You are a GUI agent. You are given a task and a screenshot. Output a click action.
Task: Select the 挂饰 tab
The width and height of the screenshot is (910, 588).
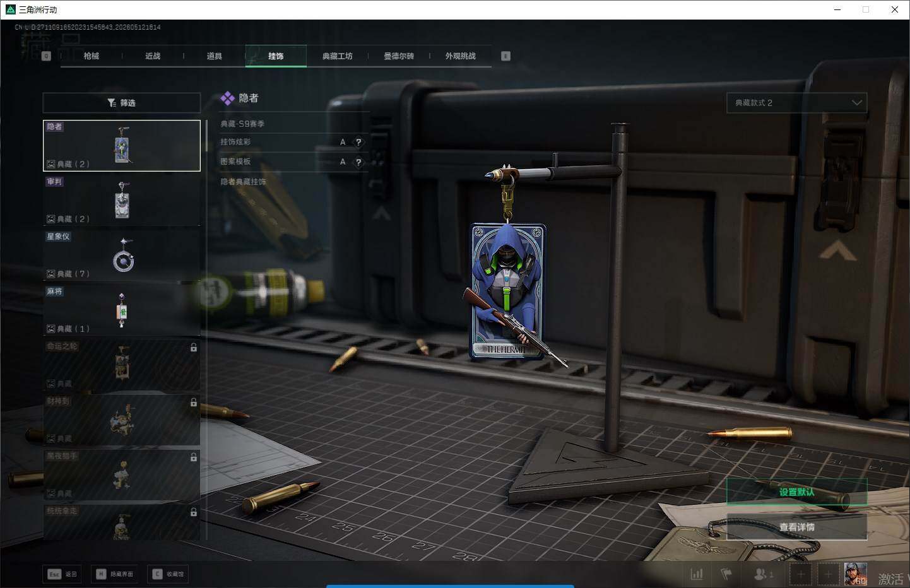click(x=276, y=56)
